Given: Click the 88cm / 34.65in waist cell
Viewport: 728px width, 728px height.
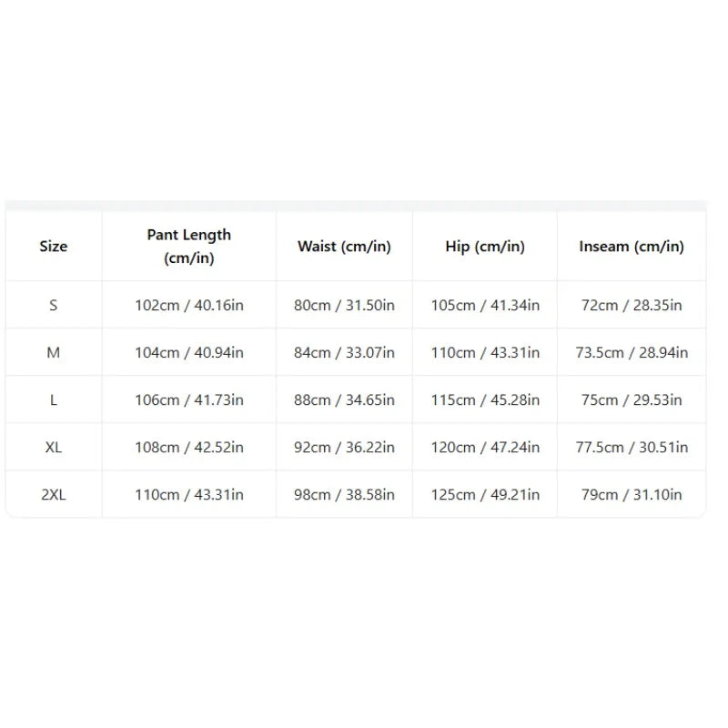Looking at the screenshot, I should (344, 400).
